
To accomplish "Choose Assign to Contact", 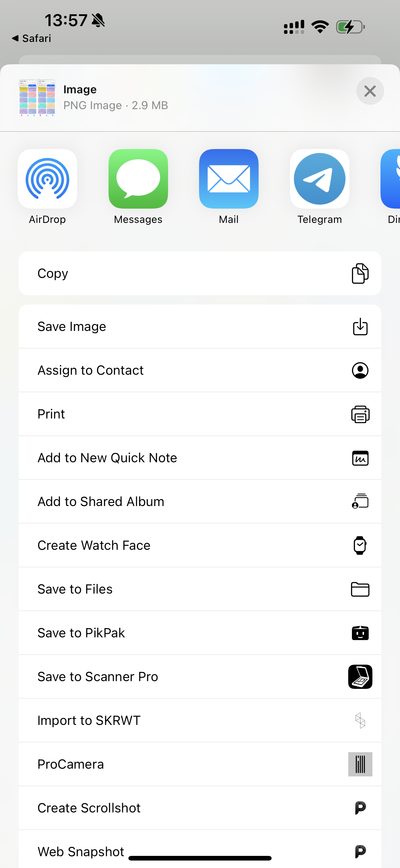I will 200,370.
